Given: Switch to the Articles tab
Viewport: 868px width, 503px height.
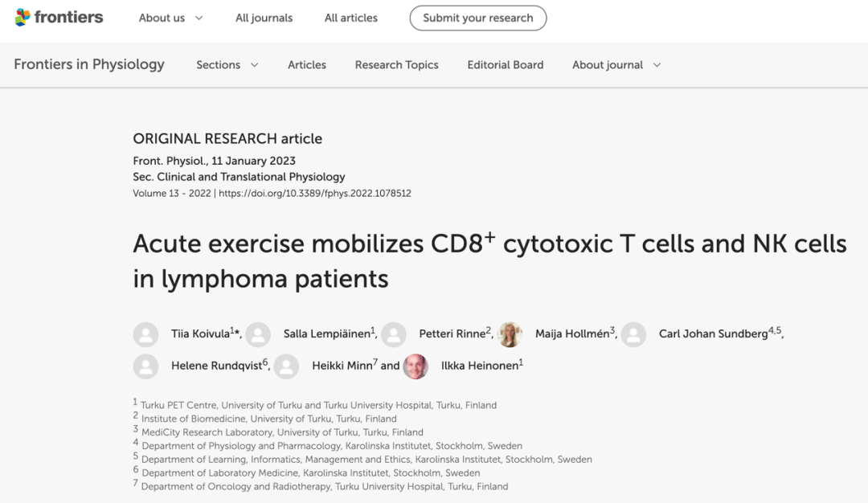Looking at the screenshot, I should [307, 65].
